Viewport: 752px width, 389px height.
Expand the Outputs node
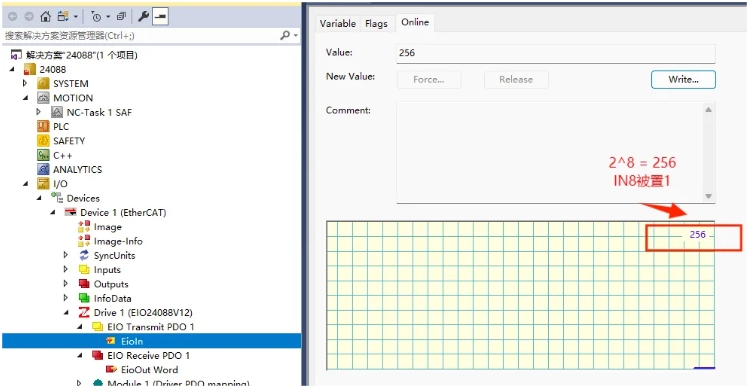66,284
